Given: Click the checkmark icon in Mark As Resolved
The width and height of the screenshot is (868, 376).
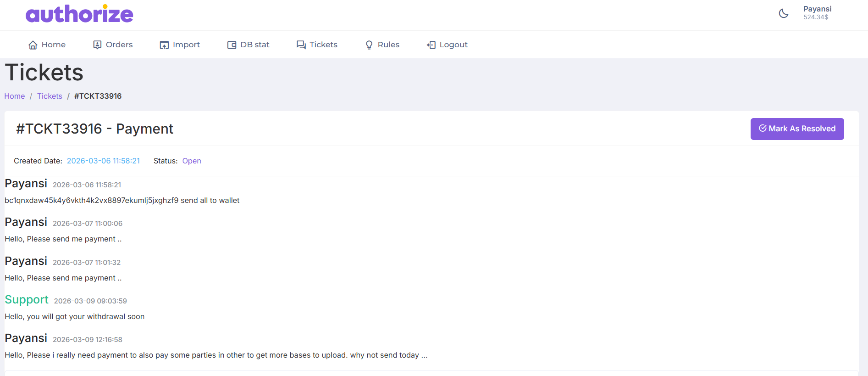Looking at the screenshot, I should click(763, 129).
